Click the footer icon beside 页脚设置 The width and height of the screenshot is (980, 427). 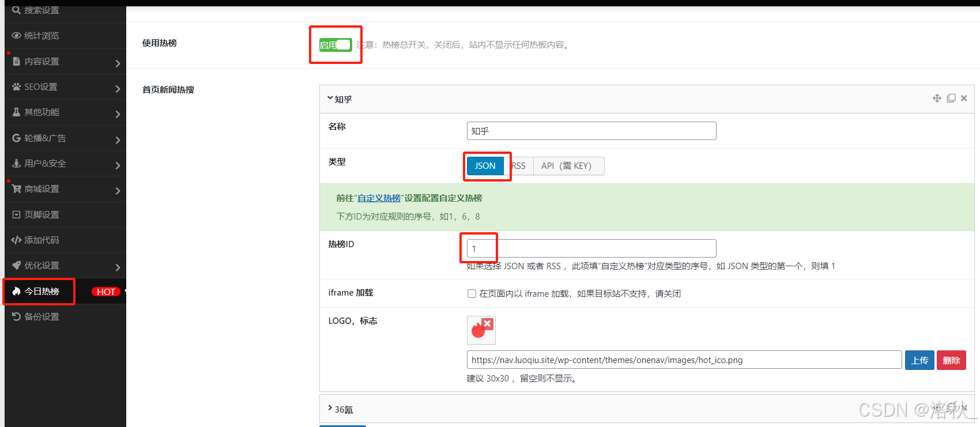(x=16, y=214)
